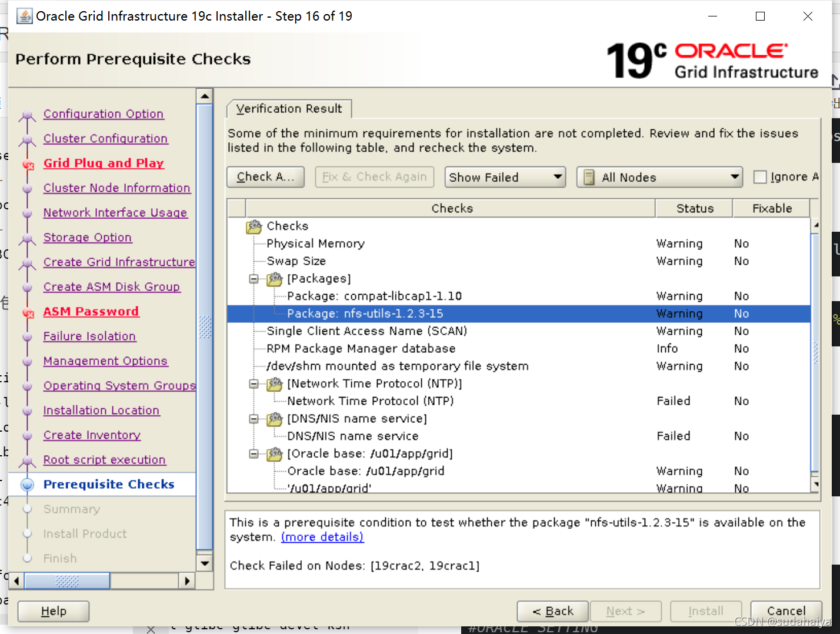
Task: Click the error step icon beside Grid Plug and Play
Action: pyautogui.click(x=28, y=165)
